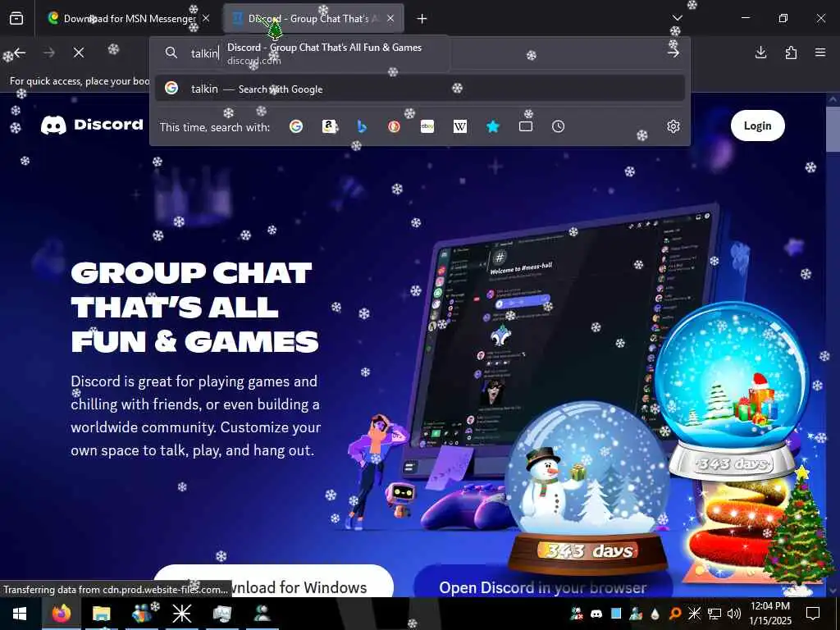Click the Login button on Discord
Screen dimensions: 840x630
click(757, 126)
